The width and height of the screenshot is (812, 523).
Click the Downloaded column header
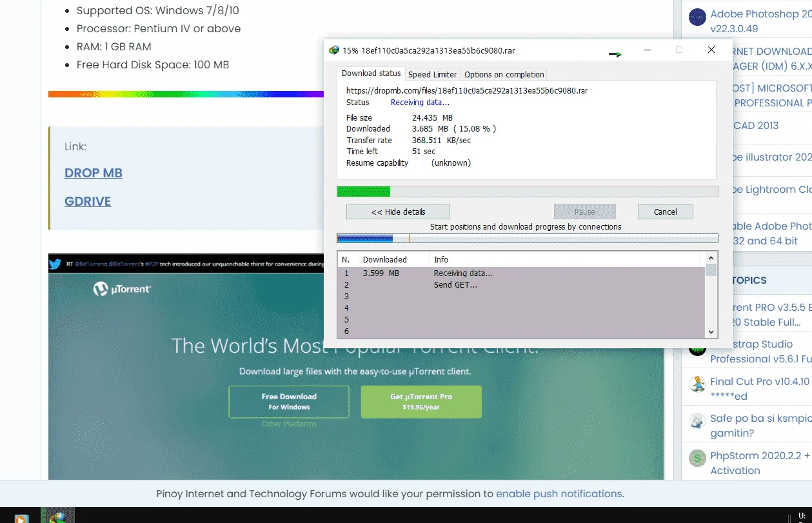click(394, 259)
